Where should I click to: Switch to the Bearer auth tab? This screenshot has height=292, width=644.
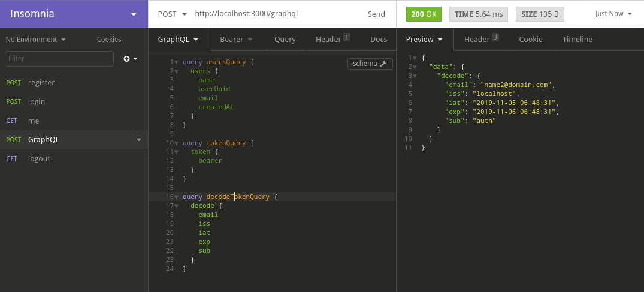tap(236, 40)
